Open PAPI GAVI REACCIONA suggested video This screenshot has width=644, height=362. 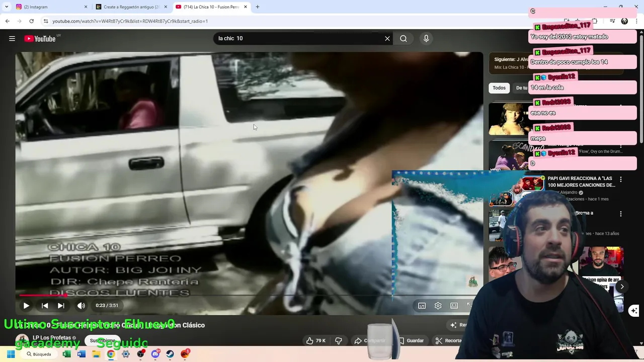click(x=581, y=182)
